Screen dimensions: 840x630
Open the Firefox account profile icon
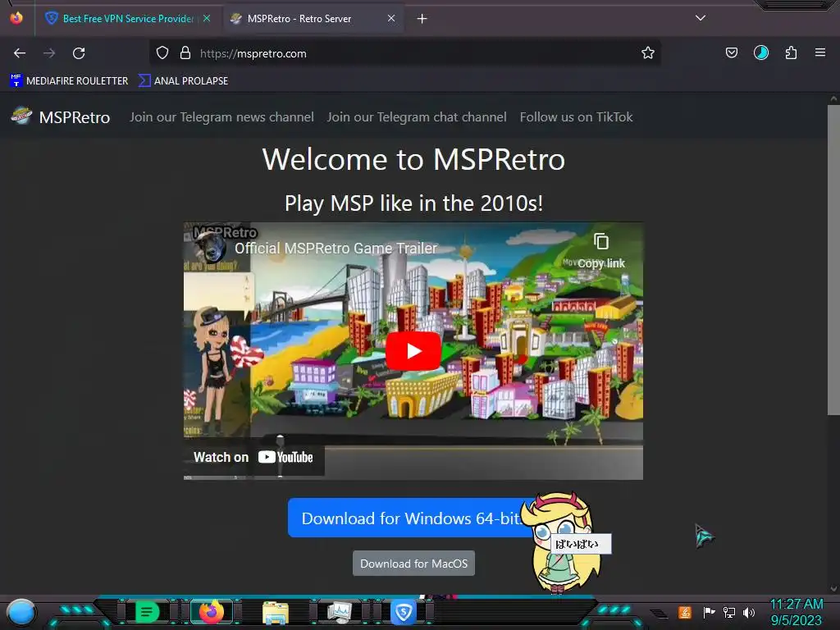tap(760, 53)
